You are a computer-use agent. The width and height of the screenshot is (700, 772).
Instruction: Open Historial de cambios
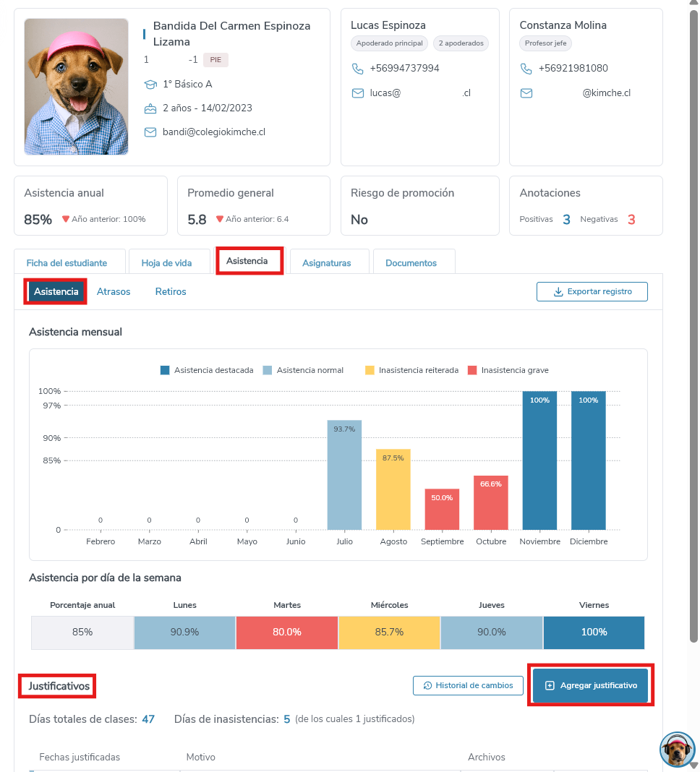point(468,685)
